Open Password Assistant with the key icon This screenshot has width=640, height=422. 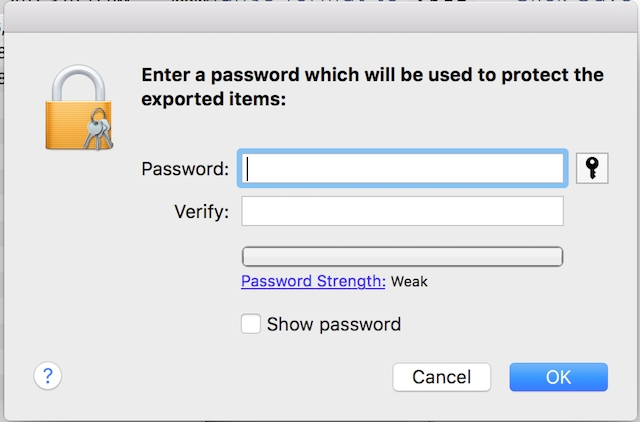593,169
